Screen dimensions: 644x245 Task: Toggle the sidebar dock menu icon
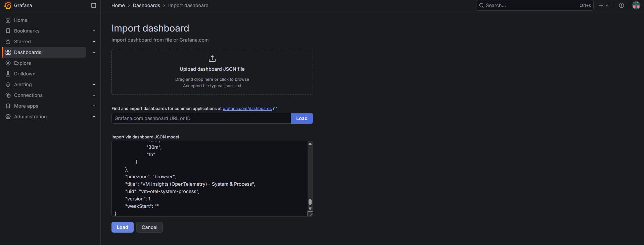pyautogui.click(x=94, y=5)
